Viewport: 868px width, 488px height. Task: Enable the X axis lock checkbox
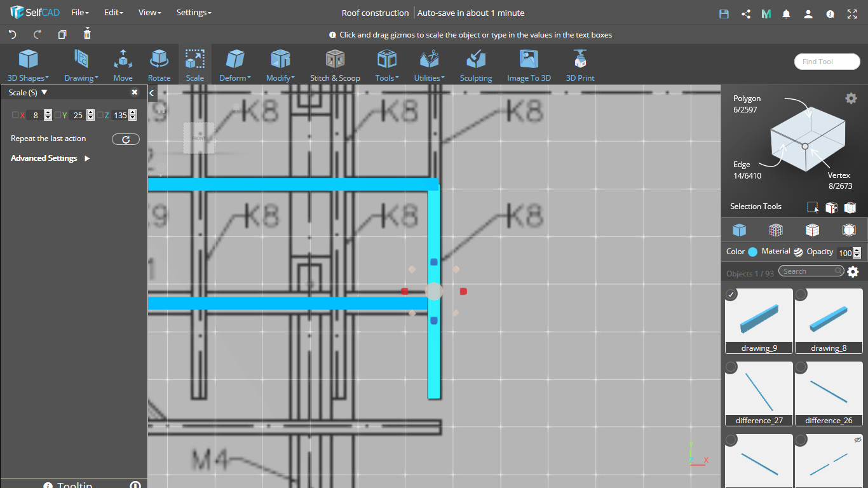15,115
